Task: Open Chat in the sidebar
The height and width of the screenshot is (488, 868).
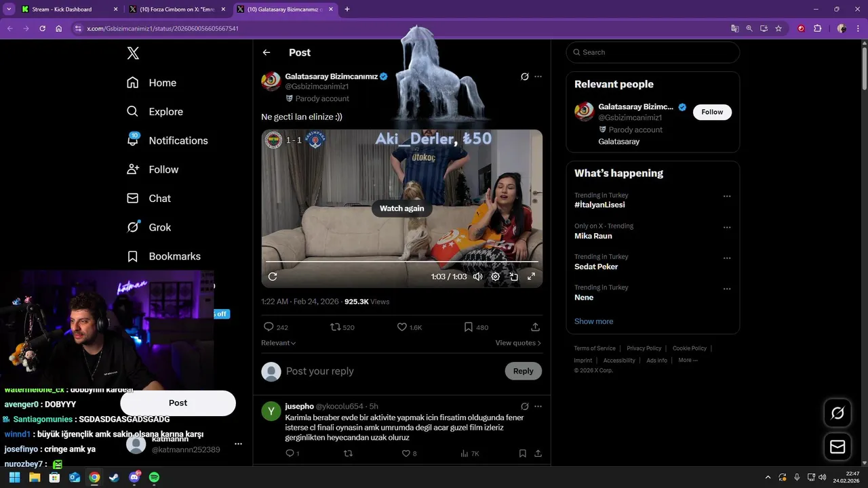Action: pyautogui.click(x=149, y=199)
